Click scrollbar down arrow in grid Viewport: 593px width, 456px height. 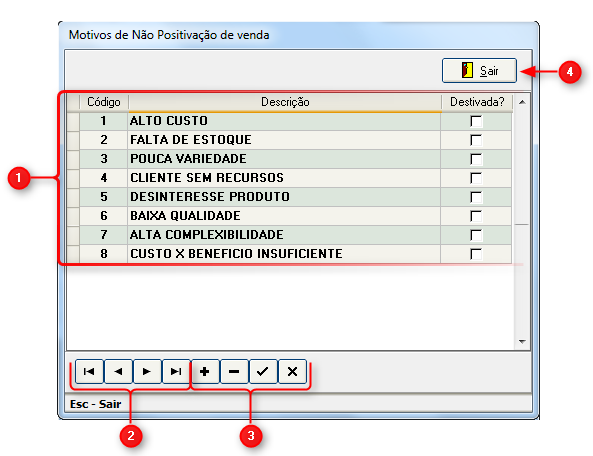pos(522,341)
